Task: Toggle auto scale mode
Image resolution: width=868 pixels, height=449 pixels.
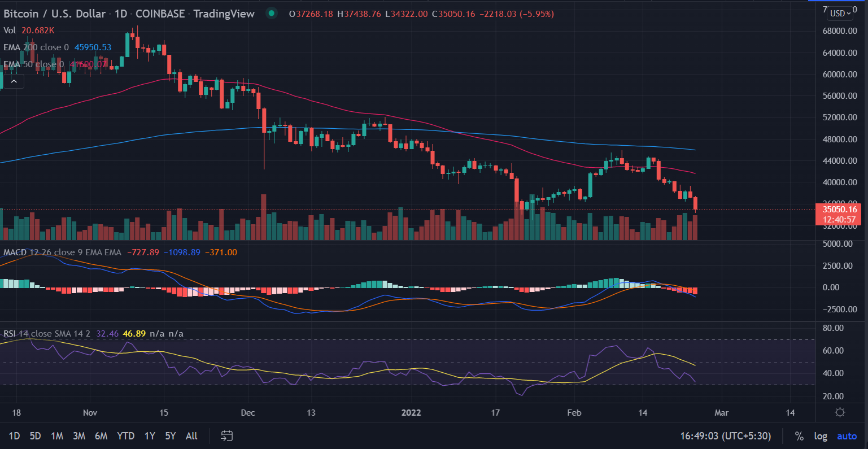Action: point(847,436)
